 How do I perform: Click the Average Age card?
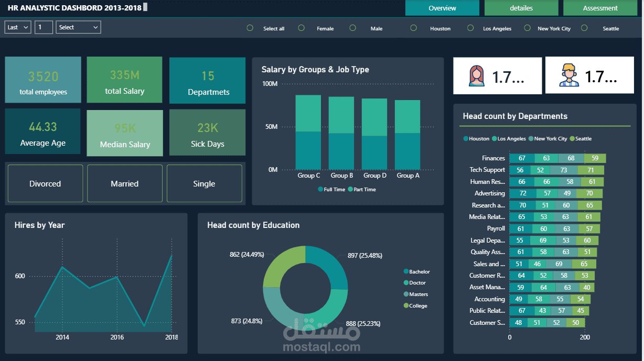(43, 132)
